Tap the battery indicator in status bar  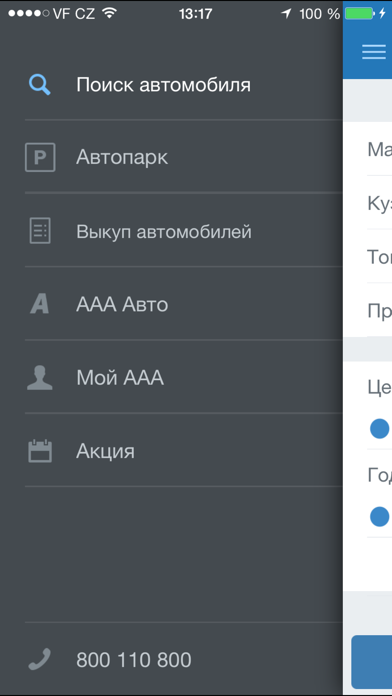[x=360, y=14]
